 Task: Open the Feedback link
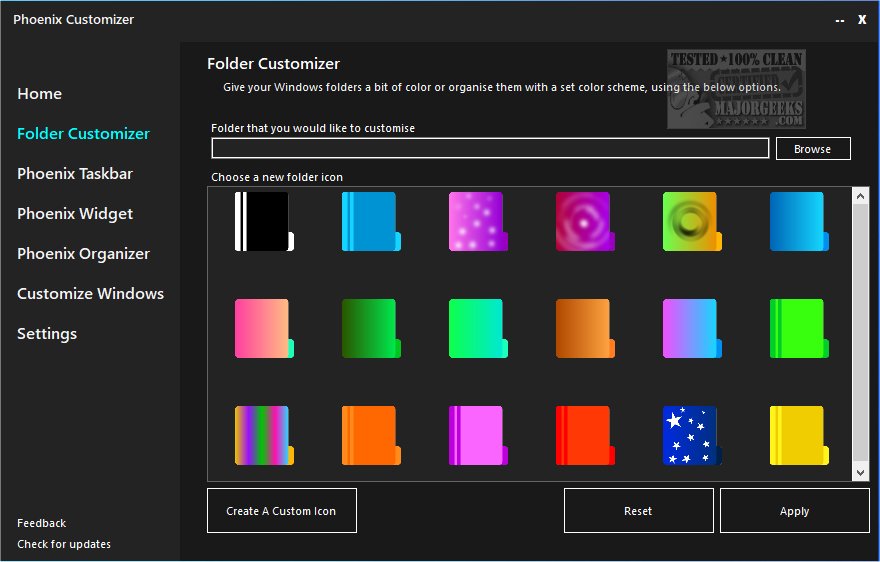pos(42,523)
